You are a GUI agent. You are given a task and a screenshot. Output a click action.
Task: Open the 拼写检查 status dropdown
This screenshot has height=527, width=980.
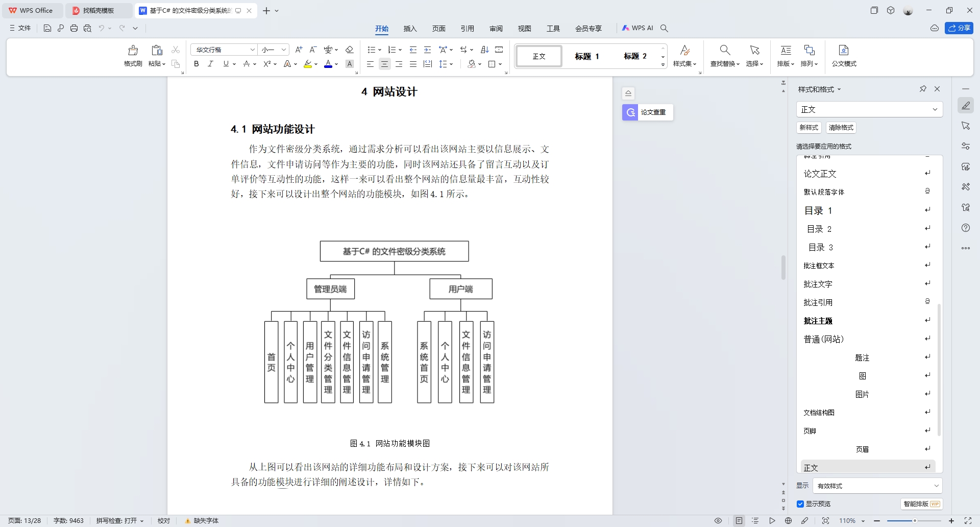click(x=120, y=521)
